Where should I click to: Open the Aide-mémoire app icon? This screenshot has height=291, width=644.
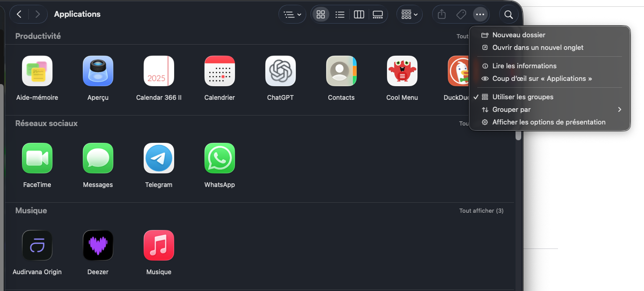pos(37,71)
